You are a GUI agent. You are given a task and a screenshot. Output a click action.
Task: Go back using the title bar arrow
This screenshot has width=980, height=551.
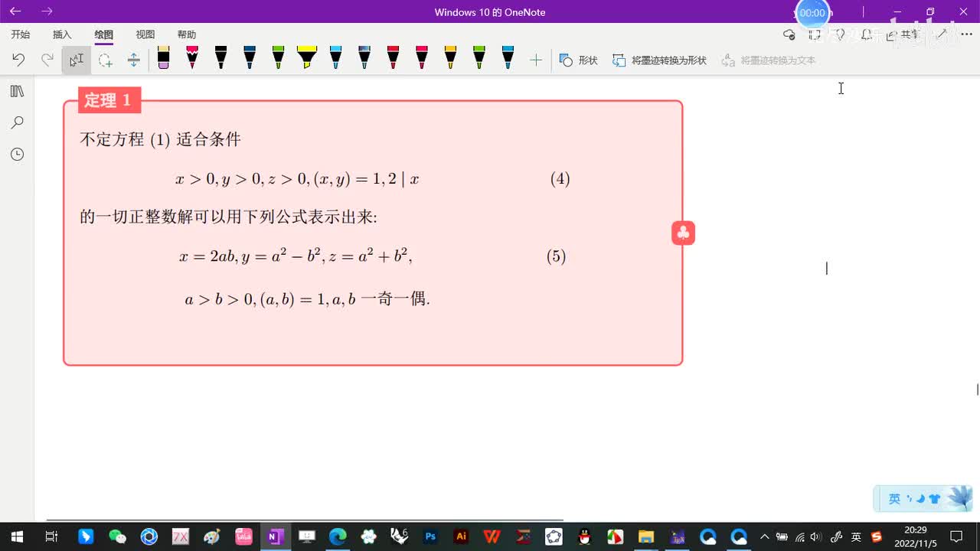tap(15, 11)
